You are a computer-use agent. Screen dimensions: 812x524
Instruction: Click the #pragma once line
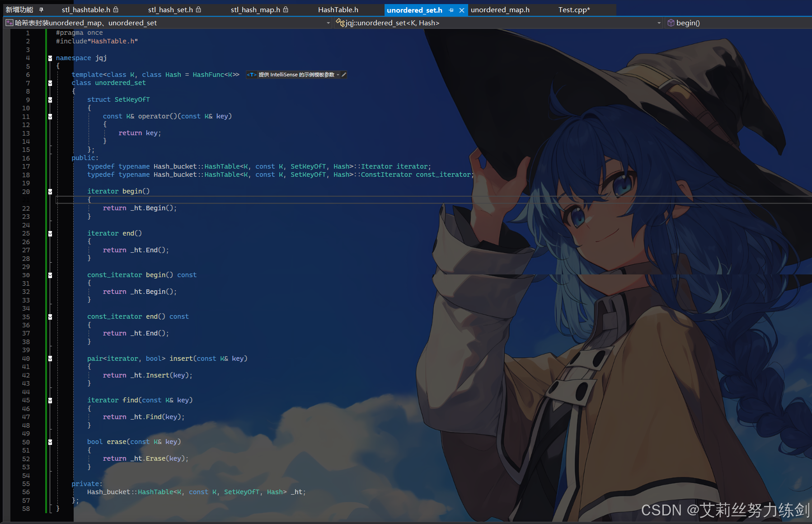coord(80,33)
